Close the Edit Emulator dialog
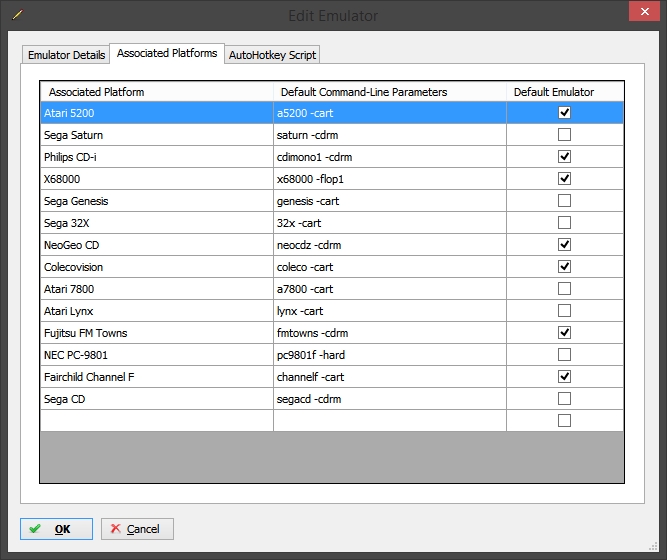Viewport: 667px width, 560px height. [644, 11]
